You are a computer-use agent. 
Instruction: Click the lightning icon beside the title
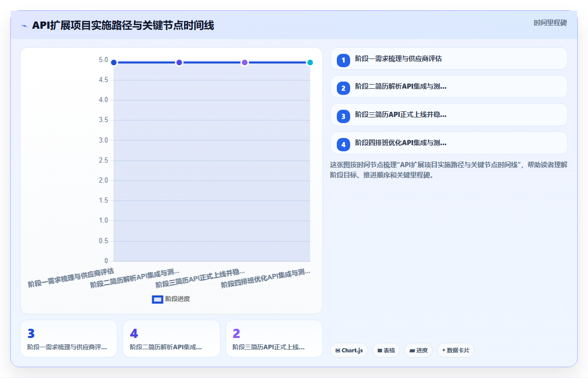(25, 26)
